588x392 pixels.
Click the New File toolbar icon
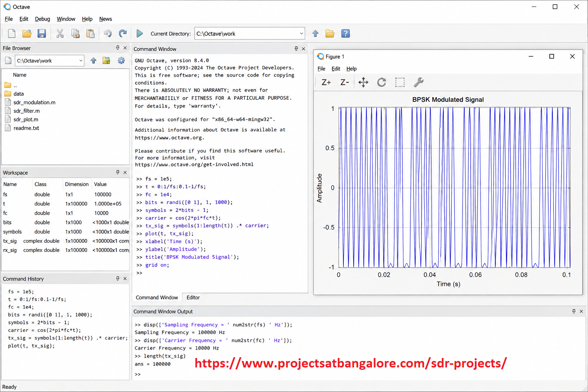tap(11, 34)
